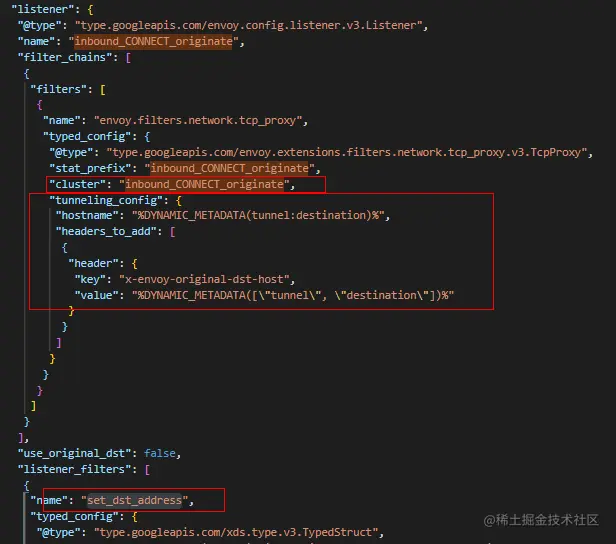Viewport: 616px width, 544px height.
Task: Click the "stat_prefix" key
Action: tap(93, 168)
